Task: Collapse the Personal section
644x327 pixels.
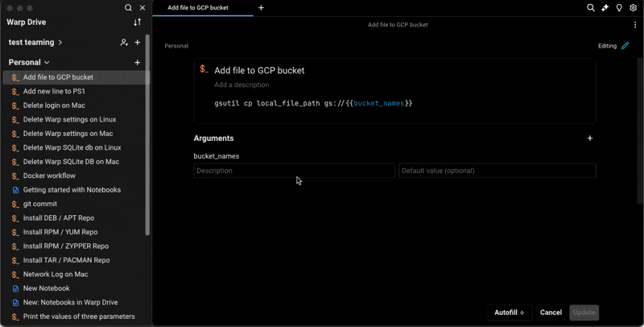Action: pyautogui.click(x=47, y=62)
